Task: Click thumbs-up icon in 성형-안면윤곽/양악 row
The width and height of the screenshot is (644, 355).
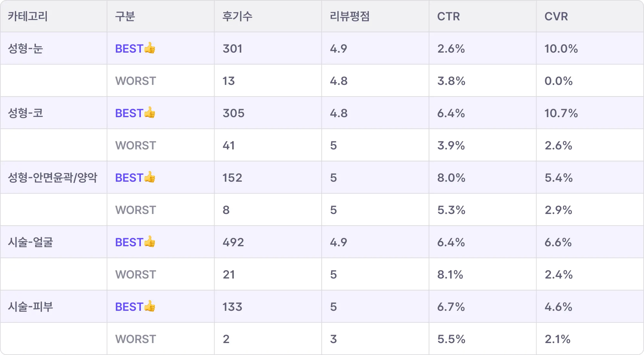Action: 150,177
